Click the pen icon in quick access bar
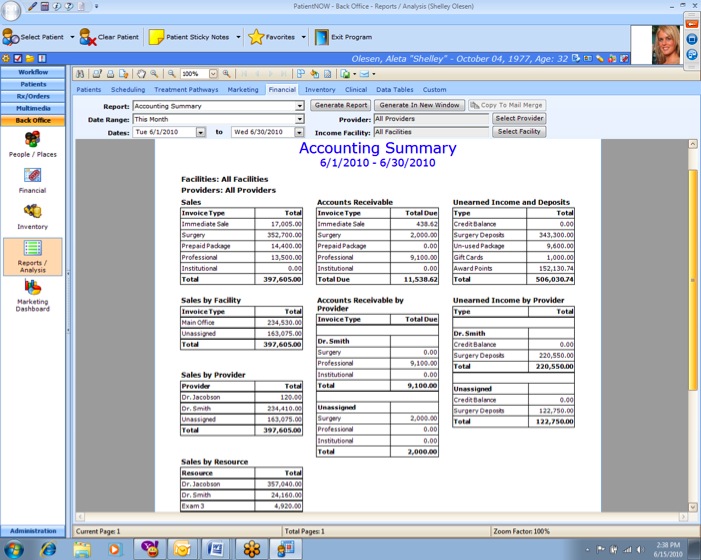This screenshot has width=701, height=560. pyautogui.click(x=33, y=6)
